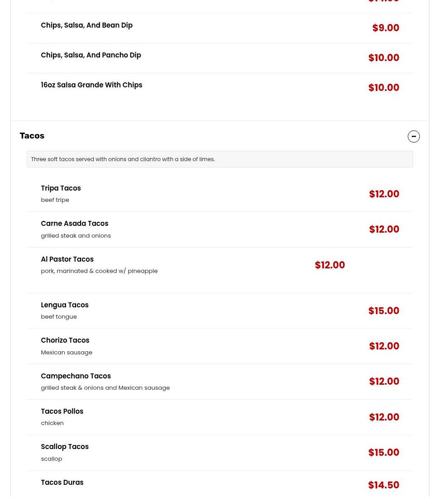Choose Chips, Salsa, And Pancho Dip
This screenshot has height=497, width=448.
pyautogui.click(x=91, y=55)
